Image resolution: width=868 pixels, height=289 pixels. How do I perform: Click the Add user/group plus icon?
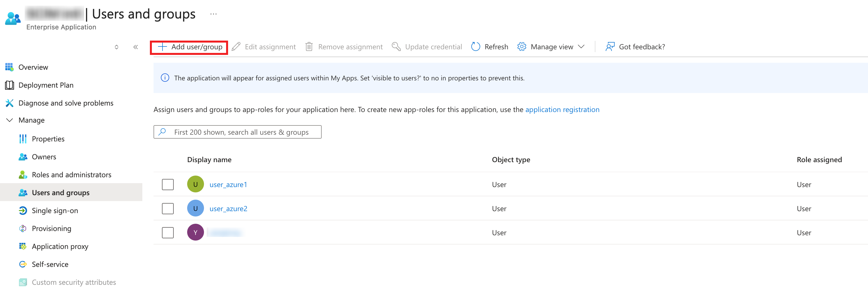pos(163,47)
